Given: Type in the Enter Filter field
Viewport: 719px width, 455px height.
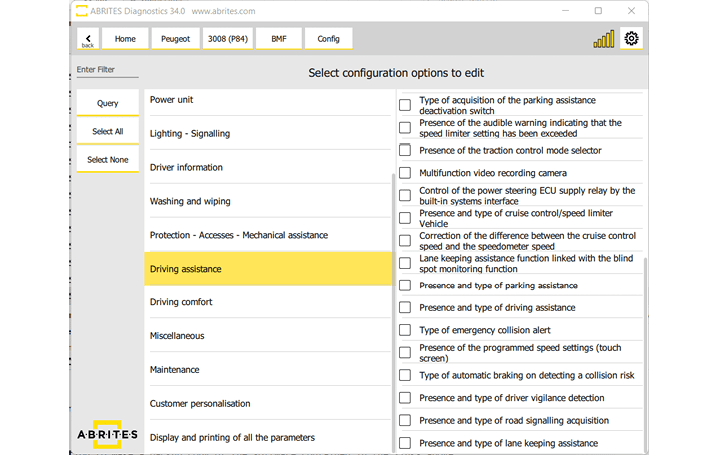Looking at the screenshot, I should point(107,70).
